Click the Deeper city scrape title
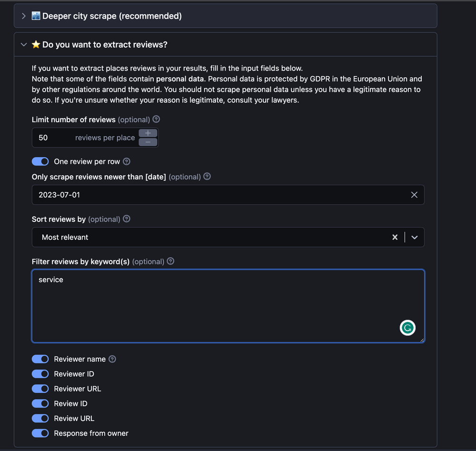The width and height of the screenshot is (476, 451). [112, 16]
